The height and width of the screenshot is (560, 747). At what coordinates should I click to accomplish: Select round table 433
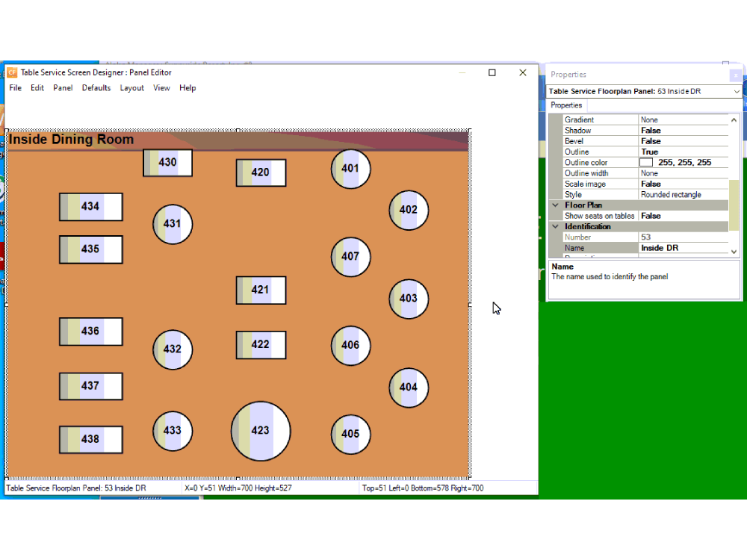tap(173, 431)
